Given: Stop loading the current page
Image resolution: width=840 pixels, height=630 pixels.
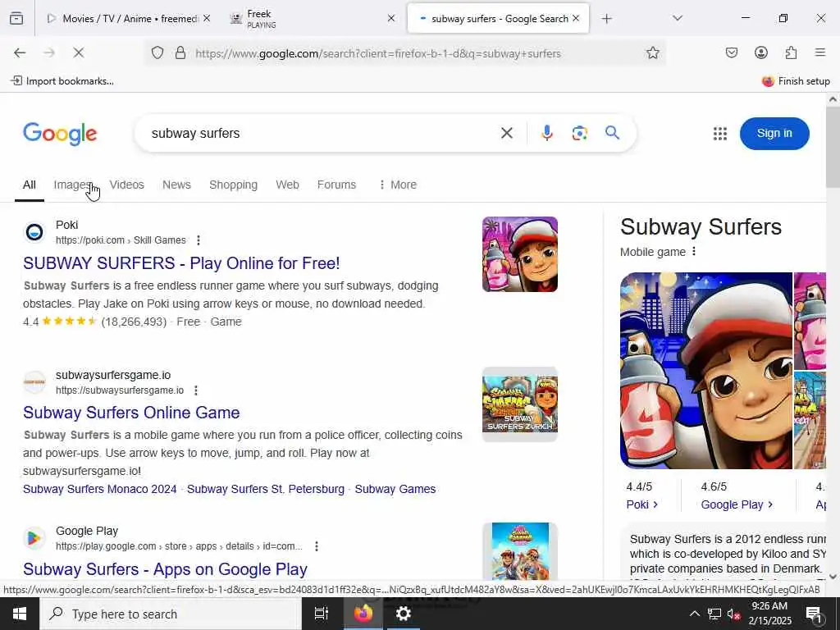Looking at the screenshot, I should [78, 52].
